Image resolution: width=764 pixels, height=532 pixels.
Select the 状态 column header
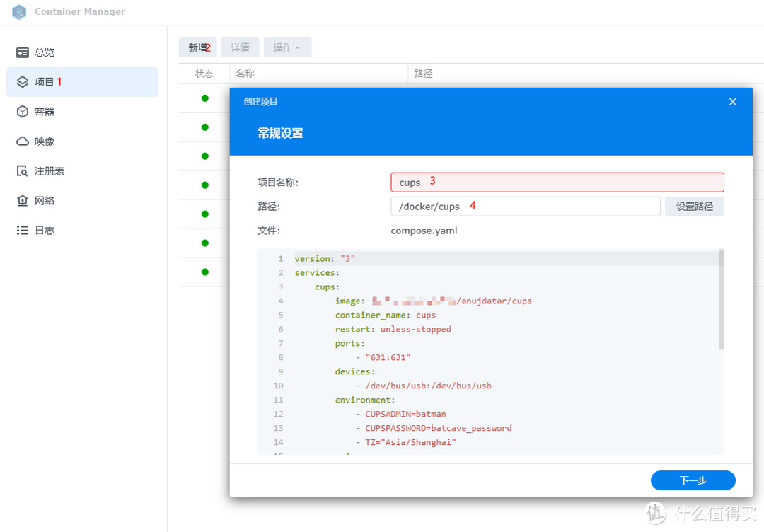point(204,74)
